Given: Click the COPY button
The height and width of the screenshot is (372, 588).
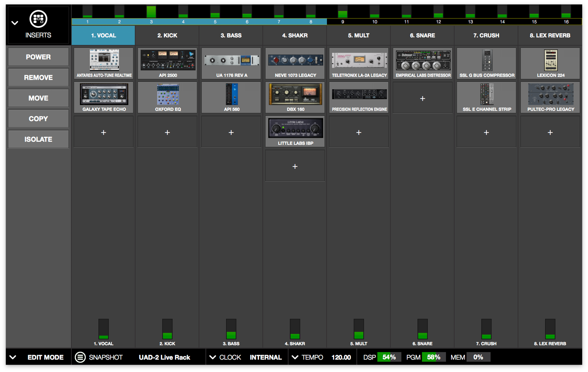Looking at the screenshot, I should [x=38, y=119].
